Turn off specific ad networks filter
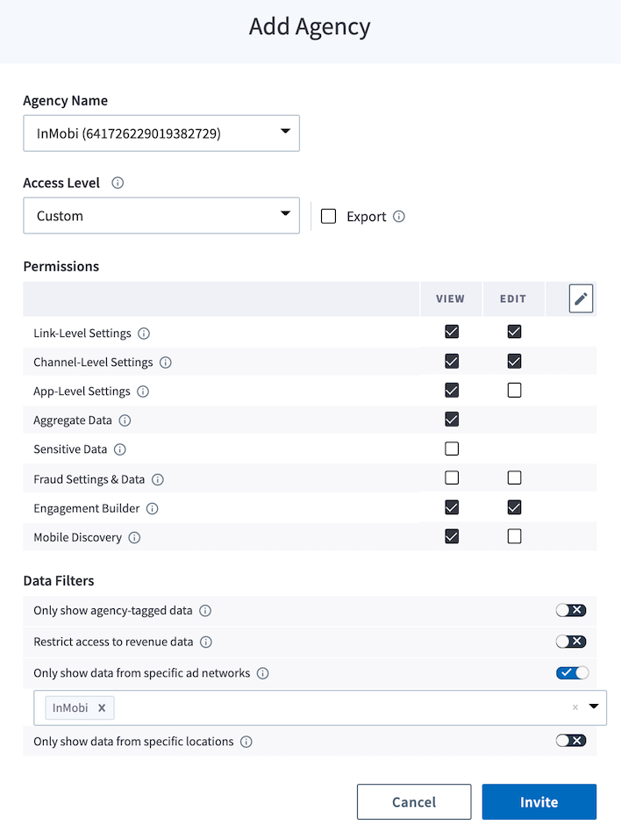The height and width of the screenshot is (840, 621). tap(572, 673)
